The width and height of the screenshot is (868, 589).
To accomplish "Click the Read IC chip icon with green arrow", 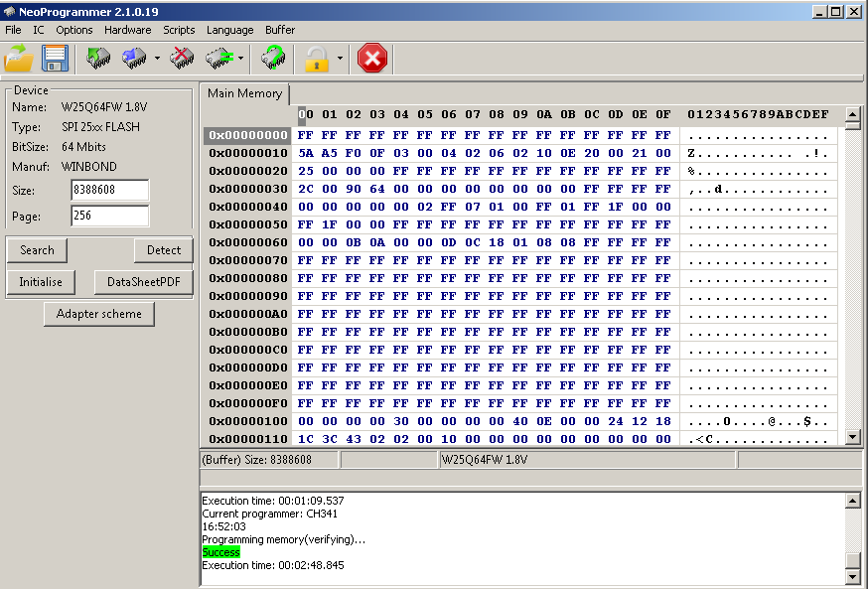I will 98,59.
